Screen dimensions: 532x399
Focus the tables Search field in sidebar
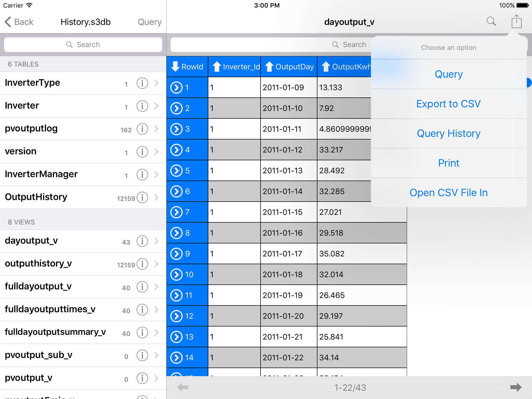tap(83, 45)
